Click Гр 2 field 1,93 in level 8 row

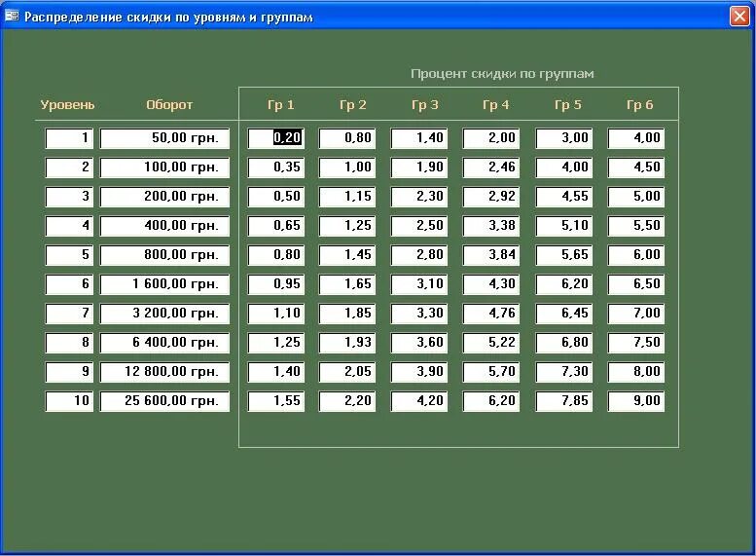(x=347, y=343)
